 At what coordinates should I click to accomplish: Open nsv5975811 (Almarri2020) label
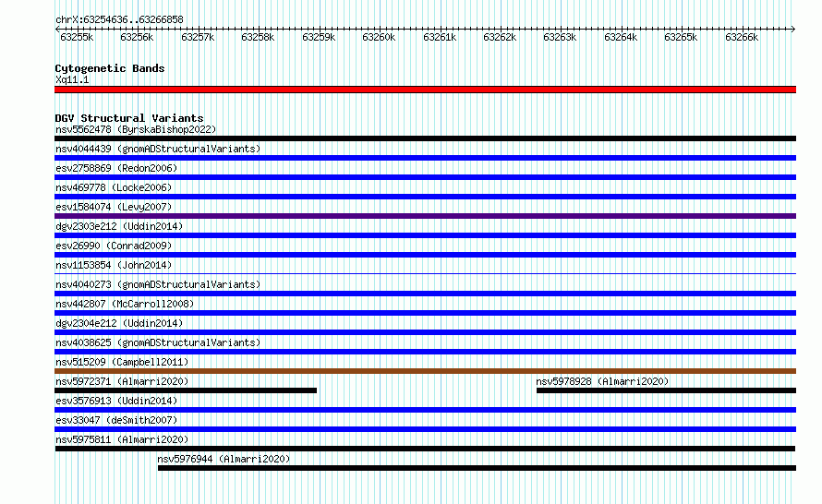click(x=122, y=439)
